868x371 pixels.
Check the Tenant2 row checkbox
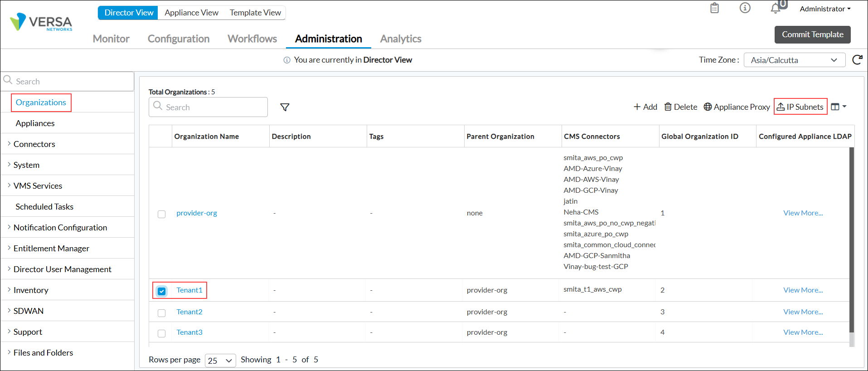click(161, 312)
